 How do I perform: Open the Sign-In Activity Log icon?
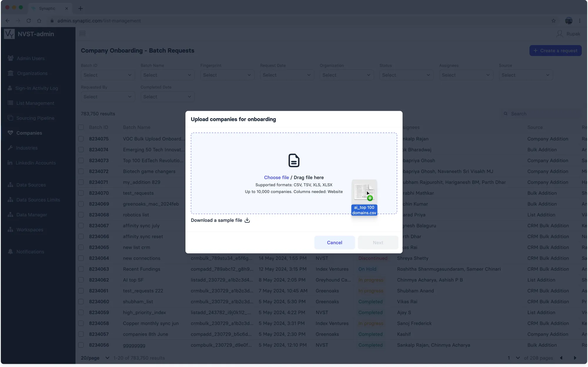click(x=10, y=88)
